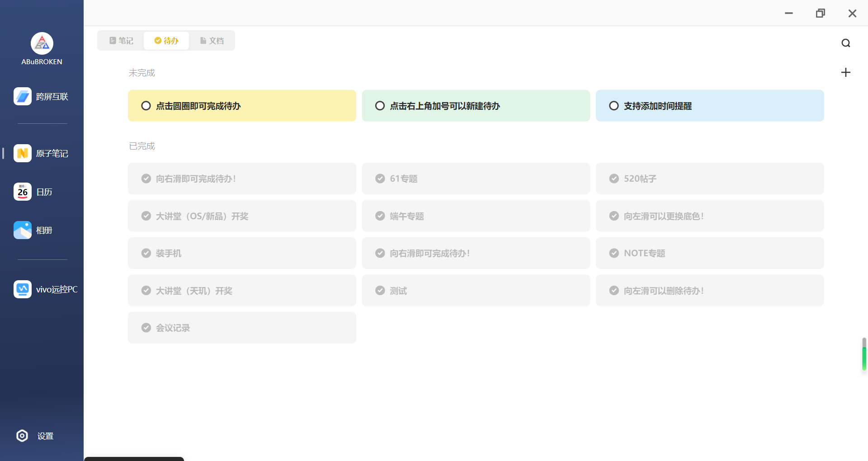
Task: Click the ABuBROKEN username label
Action: (x=42, y=61)
